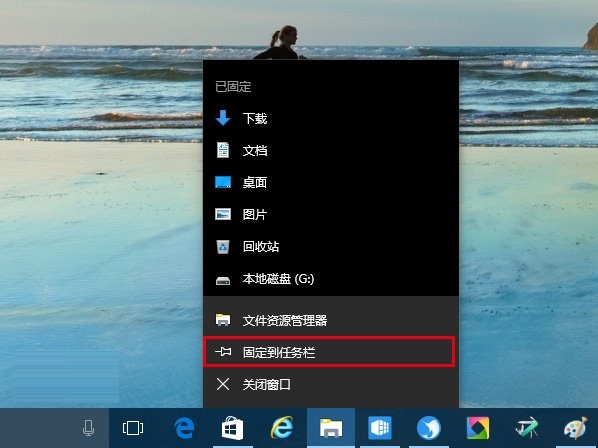The height and width of the screenshot is (448, 598).
Task: Choose 固定到任务栏 option
Action: coord(331,352)
